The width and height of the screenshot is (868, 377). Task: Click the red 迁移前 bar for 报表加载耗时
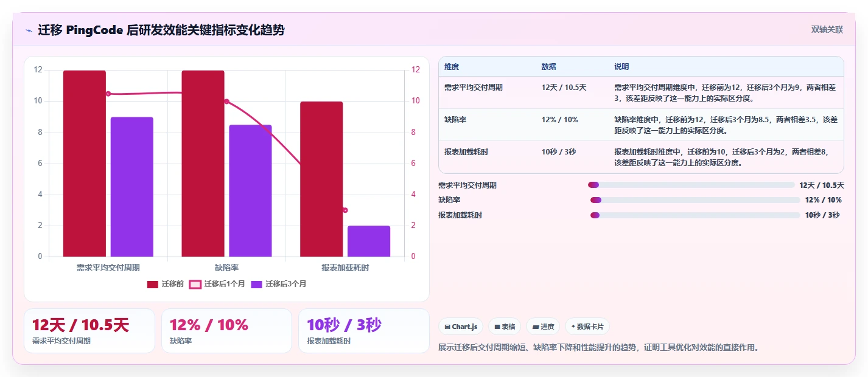321,179
